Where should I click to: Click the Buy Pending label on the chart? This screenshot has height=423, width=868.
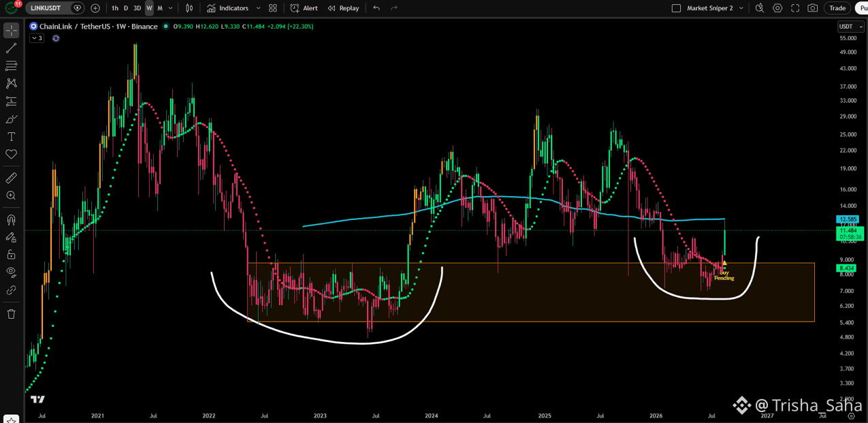[x=724, y=275]
